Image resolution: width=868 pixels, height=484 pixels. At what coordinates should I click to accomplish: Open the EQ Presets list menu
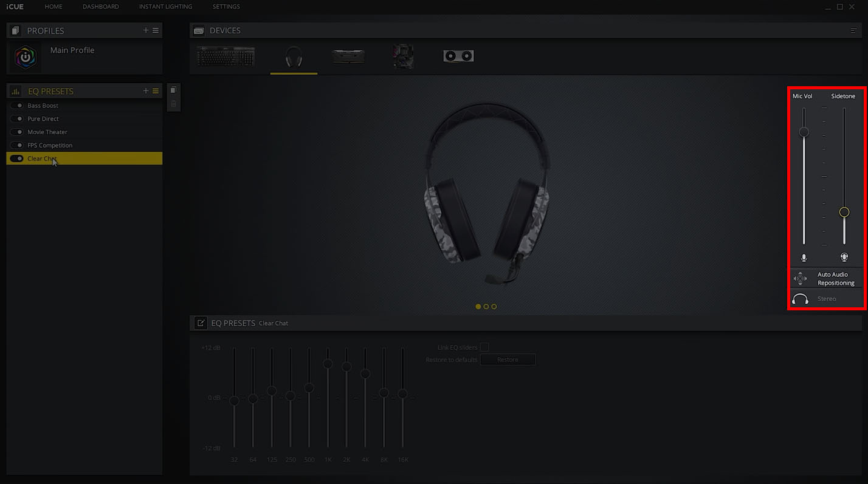[x=156, y=90]
